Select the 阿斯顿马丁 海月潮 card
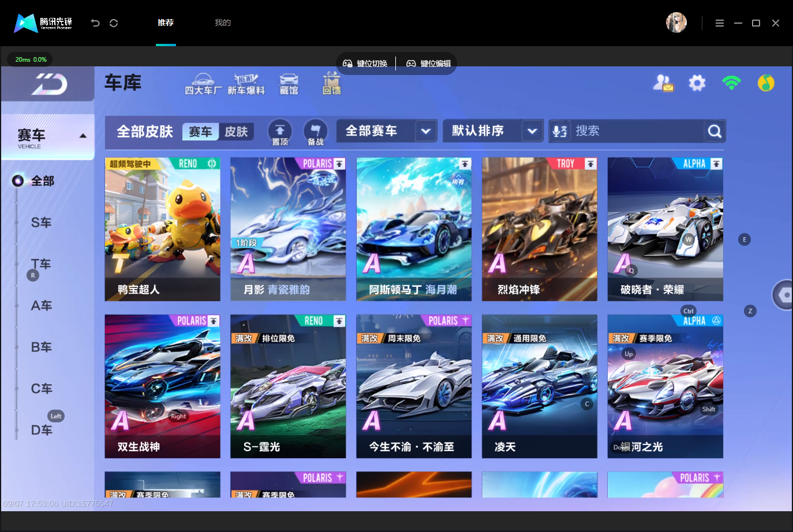 [x=414, y=229]
